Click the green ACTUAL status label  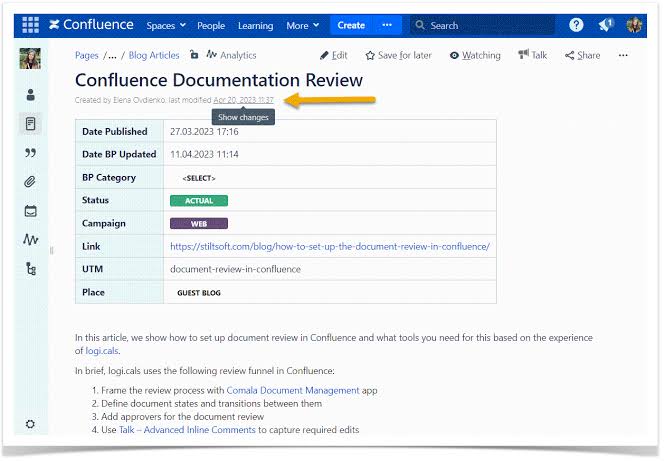(x=198, y=201)
